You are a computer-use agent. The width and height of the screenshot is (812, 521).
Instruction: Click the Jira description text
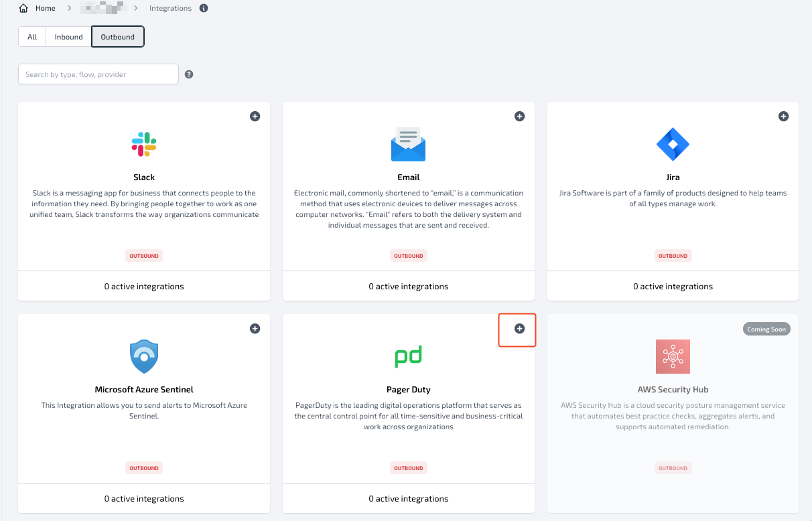pos(673,198)
